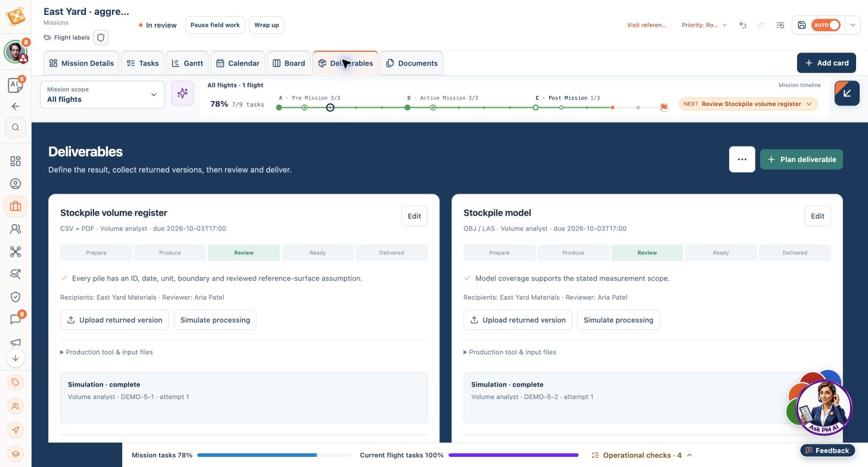Click the purple AI sparkle button
Viewport: 868px width, 467px height.
click(x=182, y=94)
